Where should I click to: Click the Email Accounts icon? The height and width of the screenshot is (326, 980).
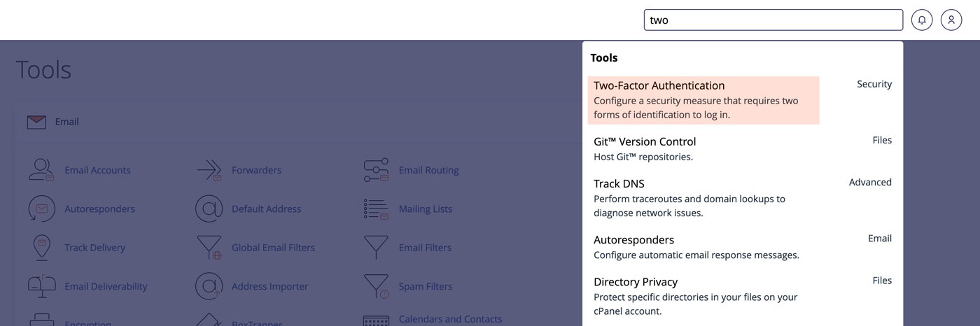[41, 170]
